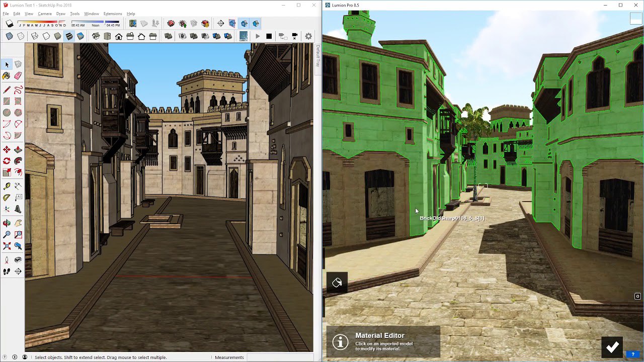
Task: Open Lumion LiveSync settings gear
Action: click(x=308, y=36)
